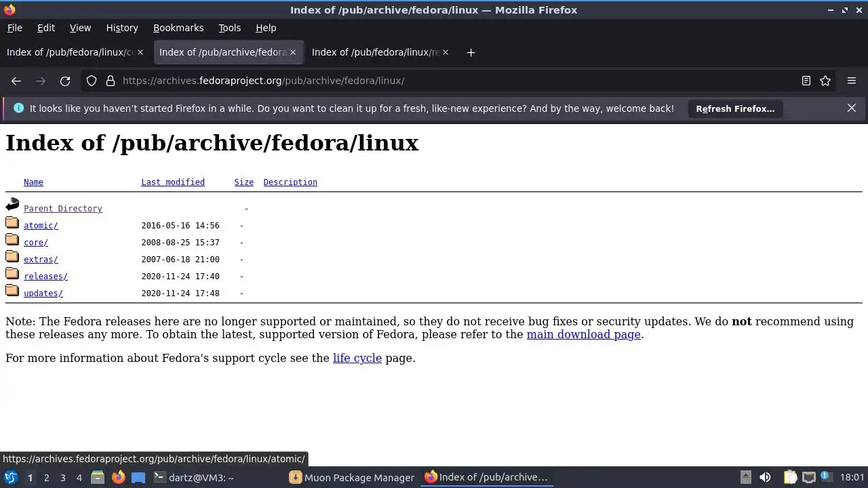
Task: Sort listing by Description column
Action: 290,182
